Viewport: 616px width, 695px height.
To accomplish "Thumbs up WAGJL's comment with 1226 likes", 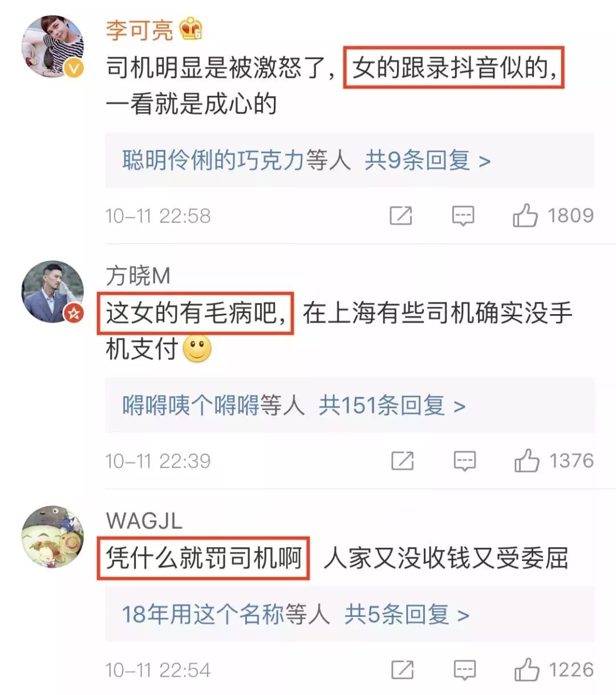I will [527, 669].
